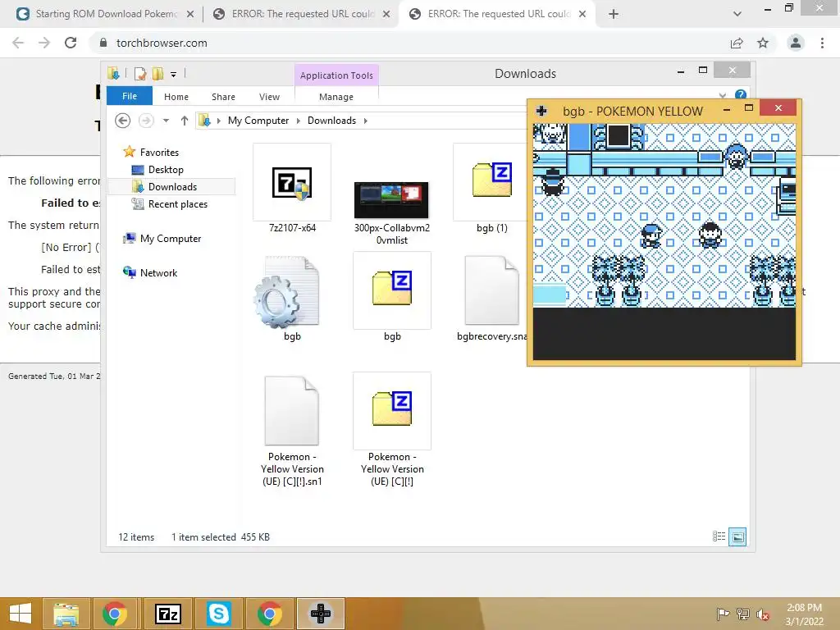The image size is (840, 630).
Task: Open My Computer in navigation pane
Action: 171,239
